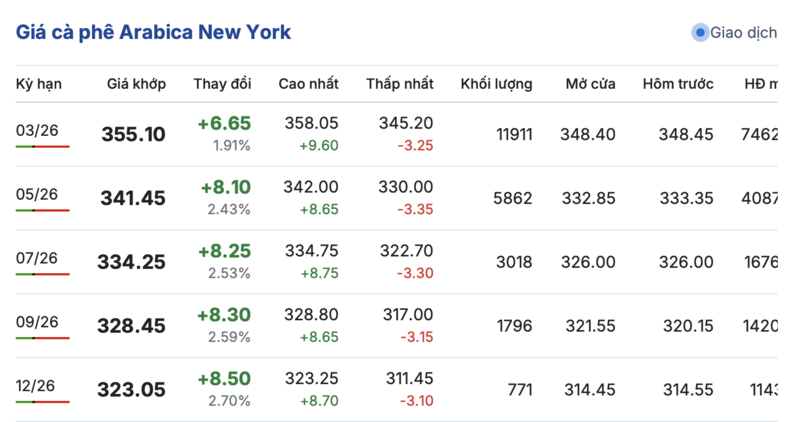Click the Hôm trước column header

678,84
